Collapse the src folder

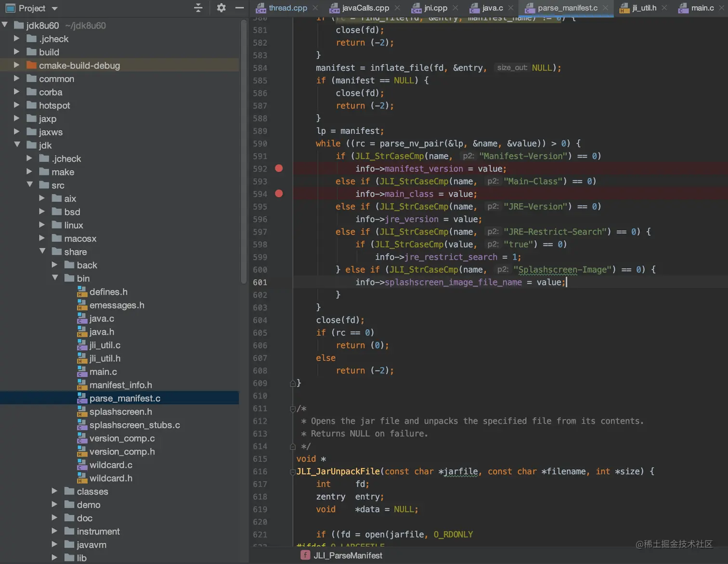click(x=30, y=185)
